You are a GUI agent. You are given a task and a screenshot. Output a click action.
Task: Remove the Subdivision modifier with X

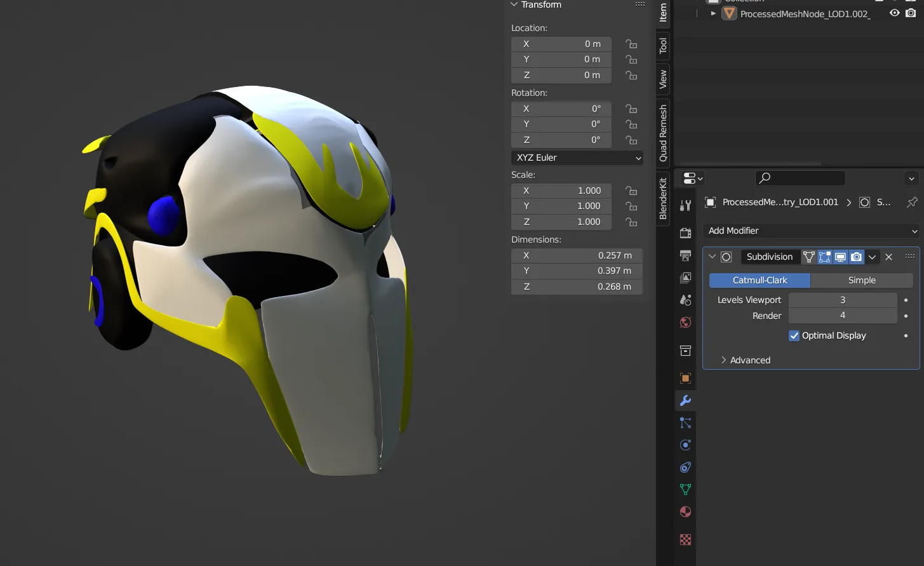[889, 257]
